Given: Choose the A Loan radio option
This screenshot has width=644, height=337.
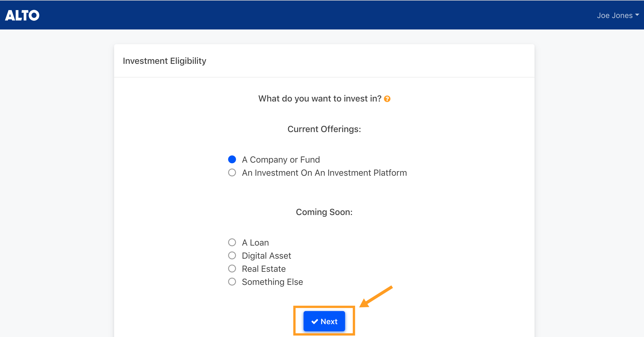Looking at the screenshot, I should click(x=232, y=242).
